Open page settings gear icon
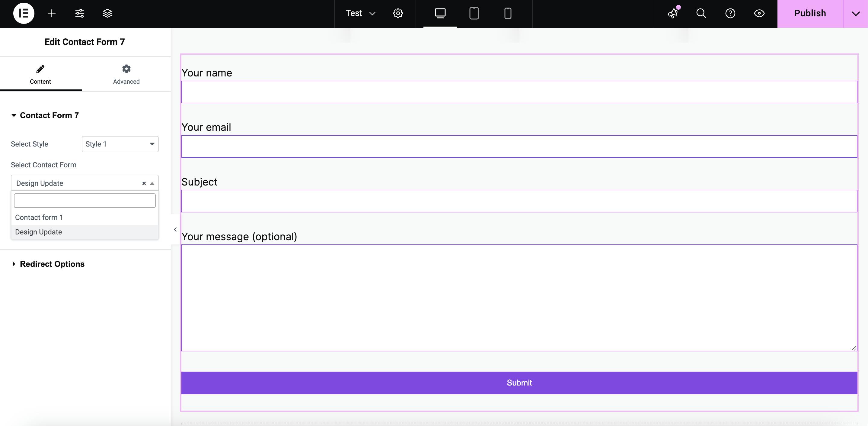Image resolution: width=868 pixels, height=426 pixels. [398, 13]
